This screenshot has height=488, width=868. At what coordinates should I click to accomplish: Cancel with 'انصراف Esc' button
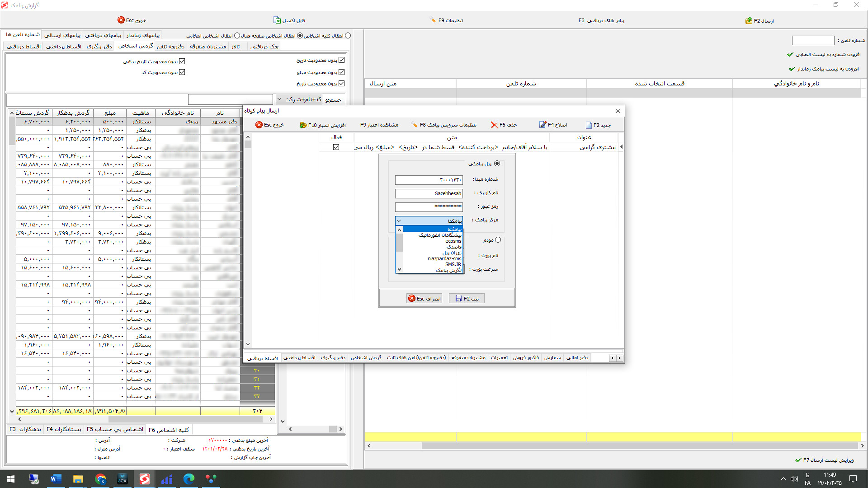click(x=424, y=298)
